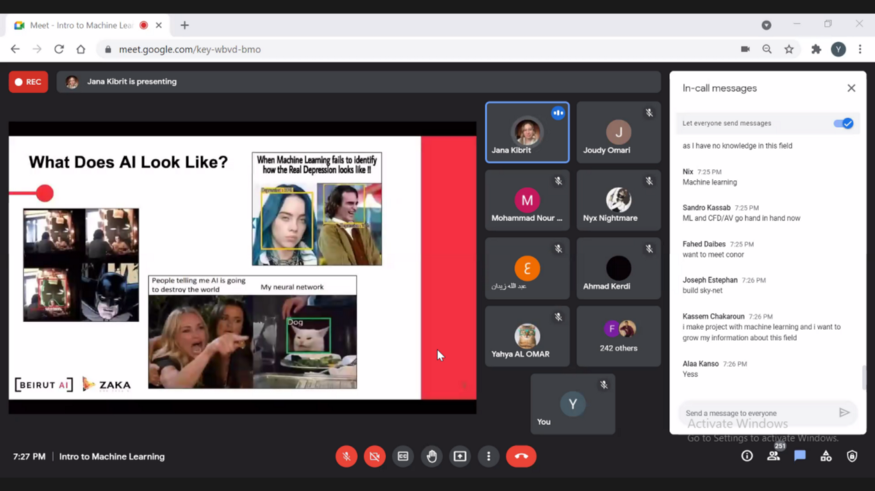Toggle Let everyone send messages switch
The image size is (875, 491).
pos(843,123)
